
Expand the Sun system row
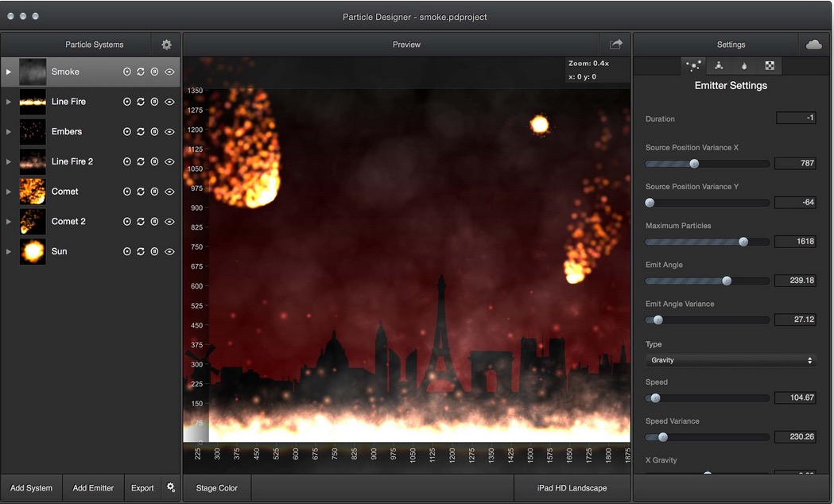(9, 251)
